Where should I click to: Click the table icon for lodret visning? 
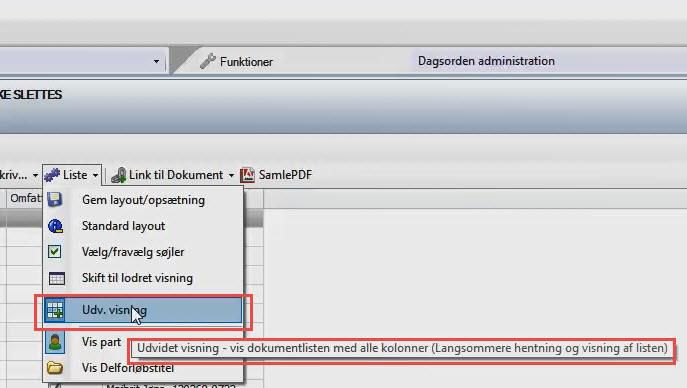click(57, 279)
